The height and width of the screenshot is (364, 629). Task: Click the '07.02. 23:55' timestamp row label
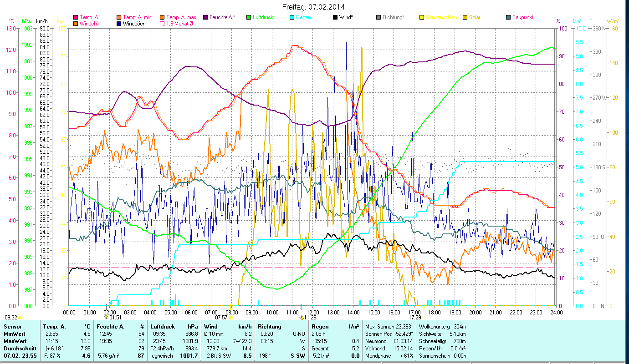[19, 356]
